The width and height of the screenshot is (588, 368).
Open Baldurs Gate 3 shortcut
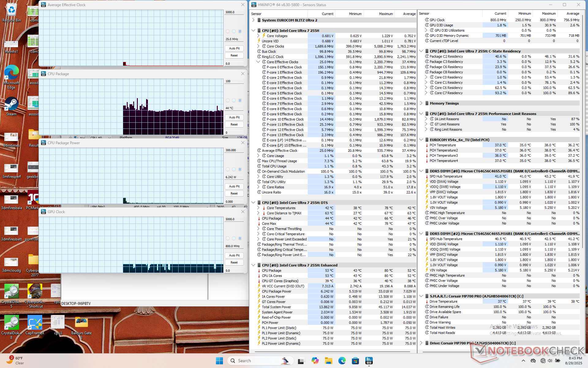tap(81, 327)
